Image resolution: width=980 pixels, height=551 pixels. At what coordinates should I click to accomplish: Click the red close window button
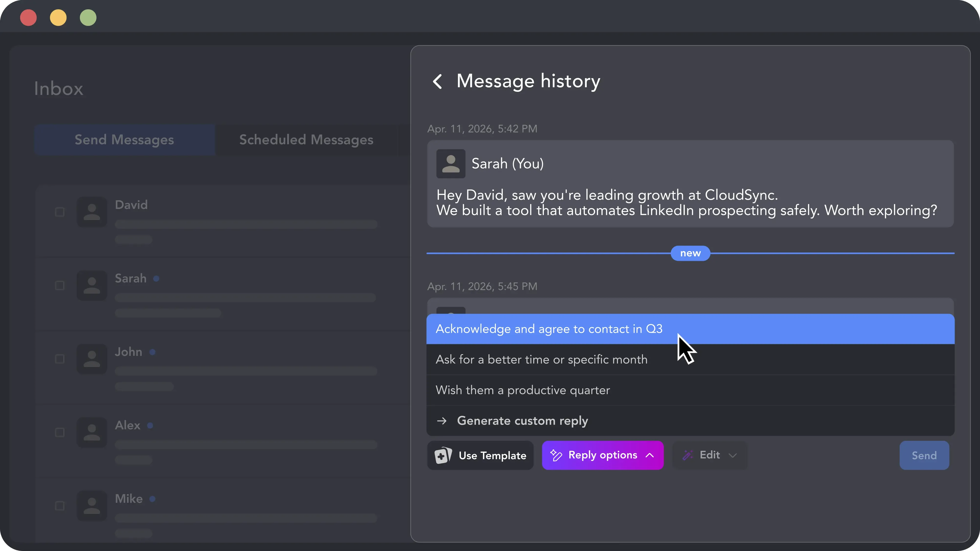(x=28, y=17)
